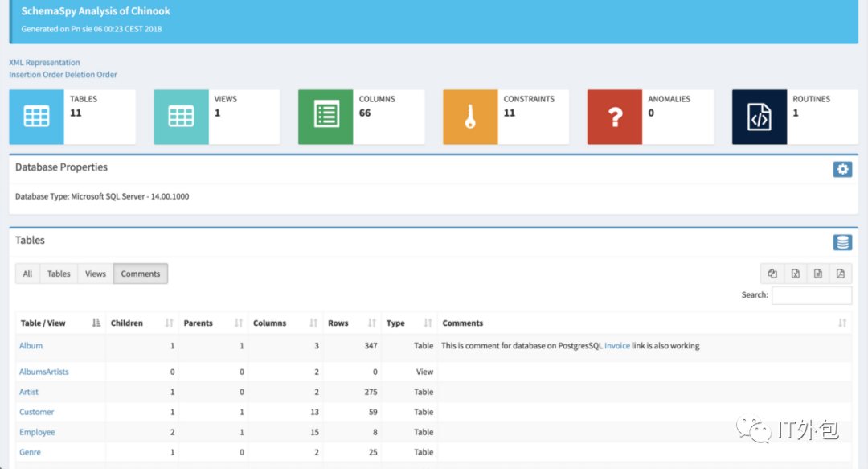868x469 pixels.
Task: Sort by Parents column header
Action: pyautogui.click(x=213, y=323)
